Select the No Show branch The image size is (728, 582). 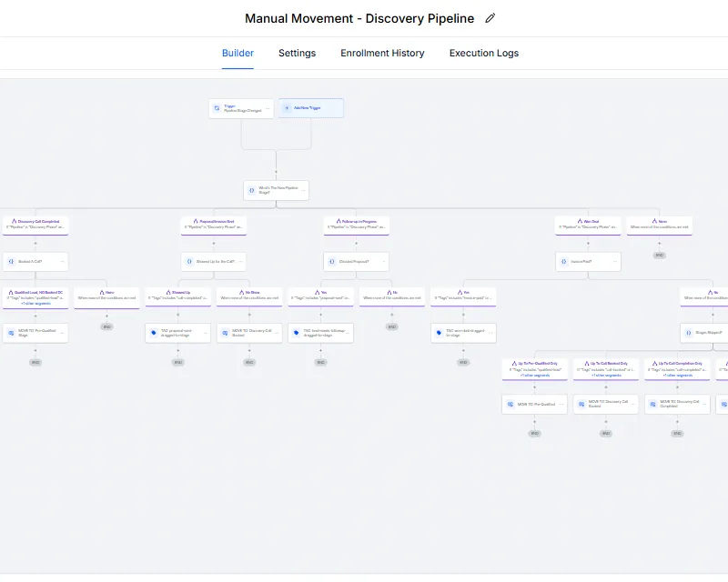point(249,296)
